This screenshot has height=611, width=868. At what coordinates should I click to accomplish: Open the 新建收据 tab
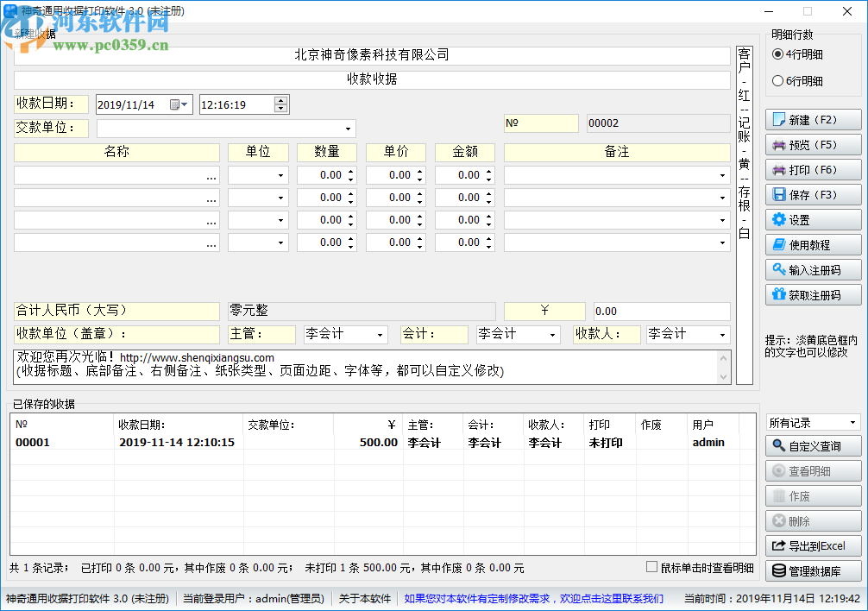[35, 32]
